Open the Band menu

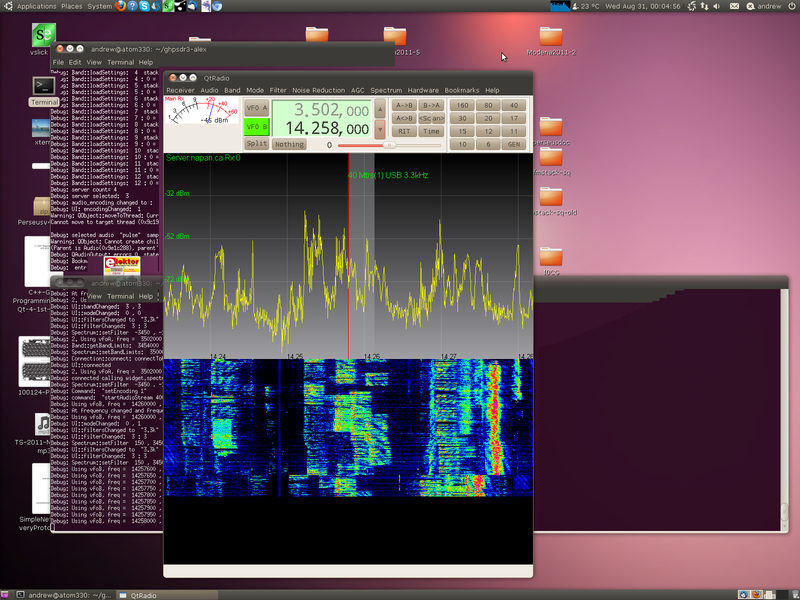232,90
